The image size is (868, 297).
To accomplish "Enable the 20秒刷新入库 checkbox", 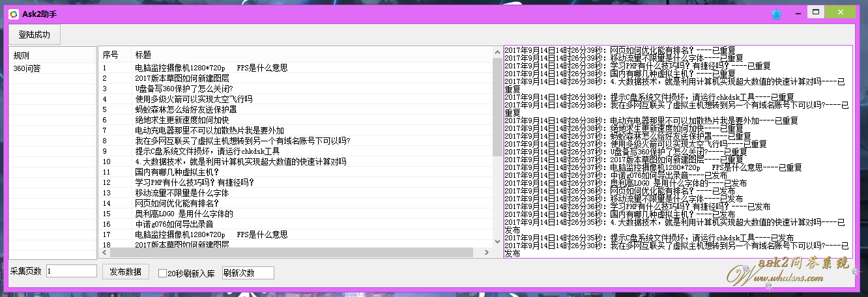I will [163, 274].
